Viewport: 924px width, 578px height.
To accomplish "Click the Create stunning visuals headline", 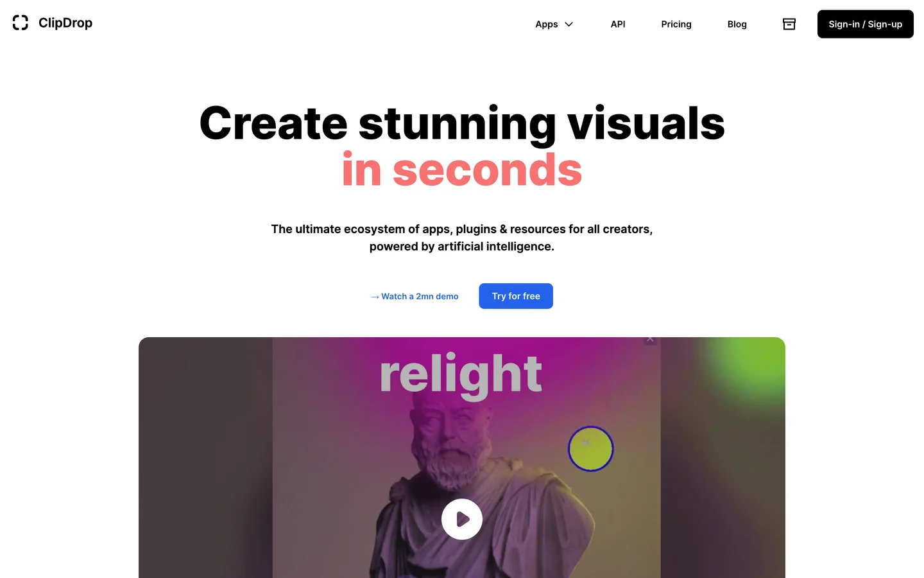I will [x=462, y=123].
